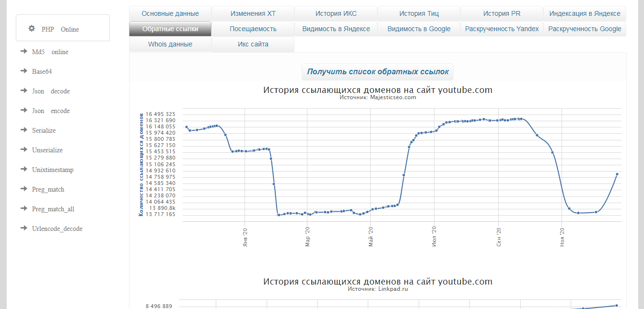Go to the Preg_match tool
The image size is (644, 309).
[48, 189]
